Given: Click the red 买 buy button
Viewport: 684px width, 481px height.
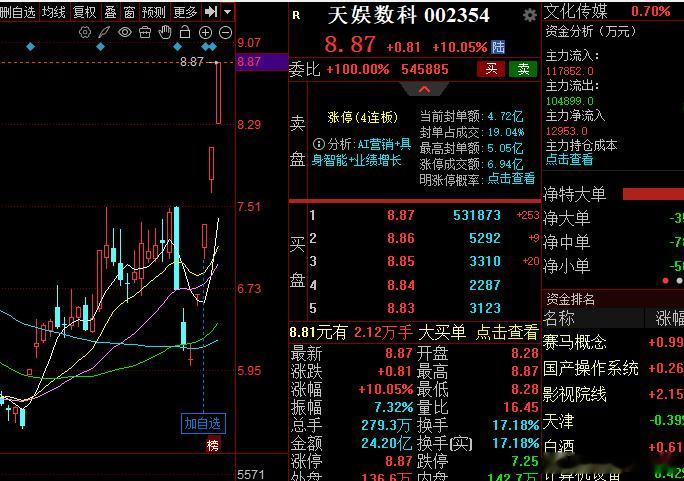Looking at the screenshot, I should tap(491, 68).
